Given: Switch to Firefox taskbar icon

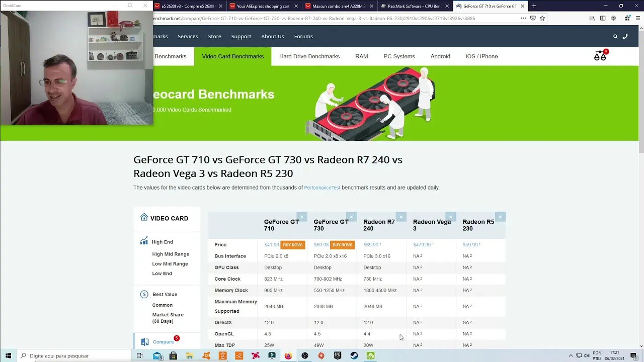Looking at the screenshot, I should 288,355.
